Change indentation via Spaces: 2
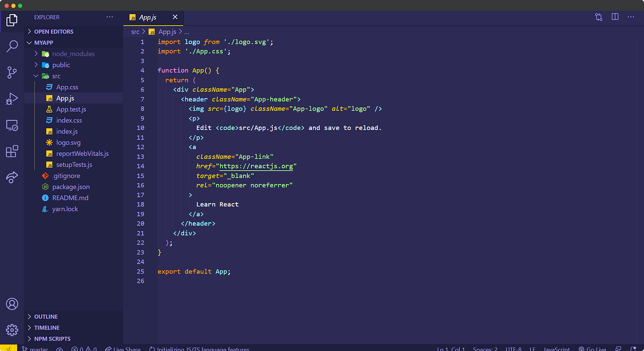The width and height of the screenshot is (644, 351). 485,348
